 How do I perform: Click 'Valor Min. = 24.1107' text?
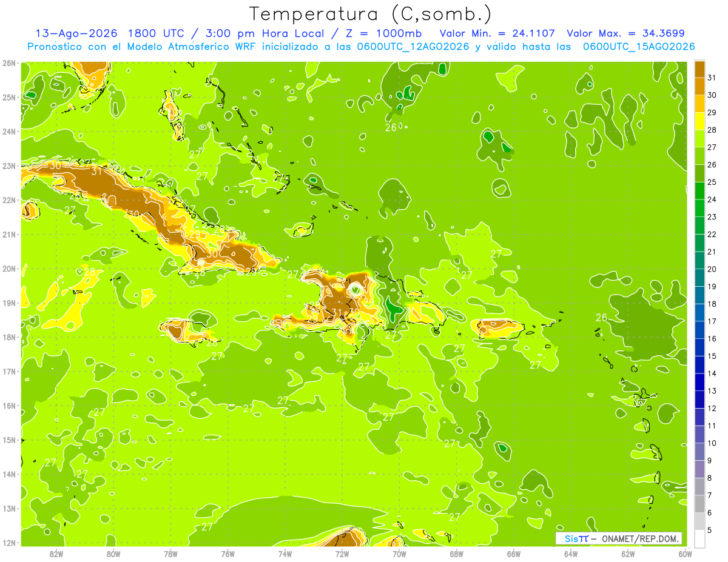click(498, 34)
